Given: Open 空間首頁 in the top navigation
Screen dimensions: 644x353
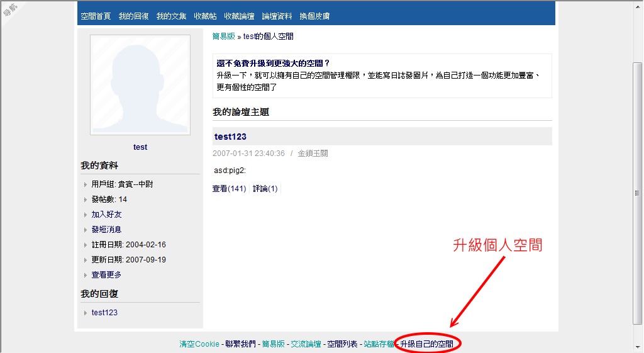Looking at the screenshot, I should (96, 16).
